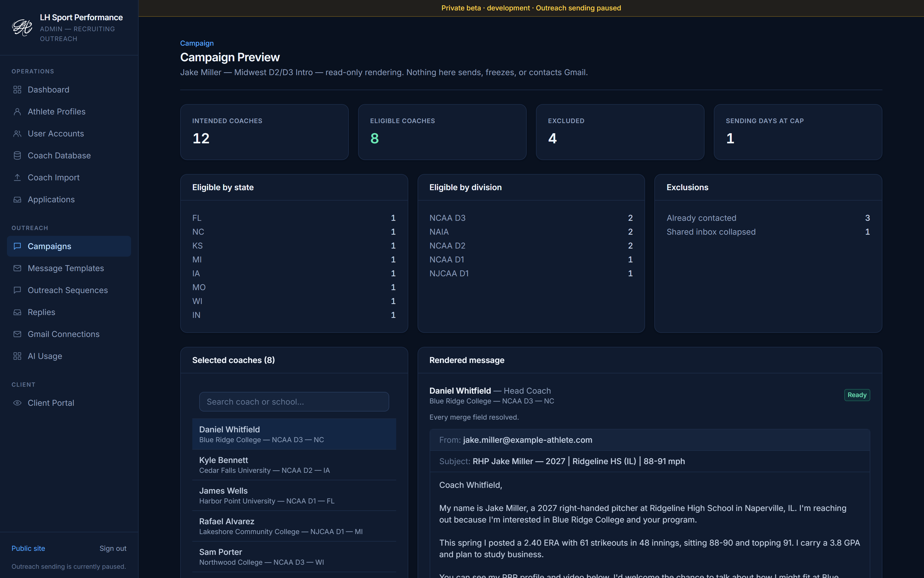Click the Shared inbox collapsed exclusion row
The image size is (924, 578).
768,232
